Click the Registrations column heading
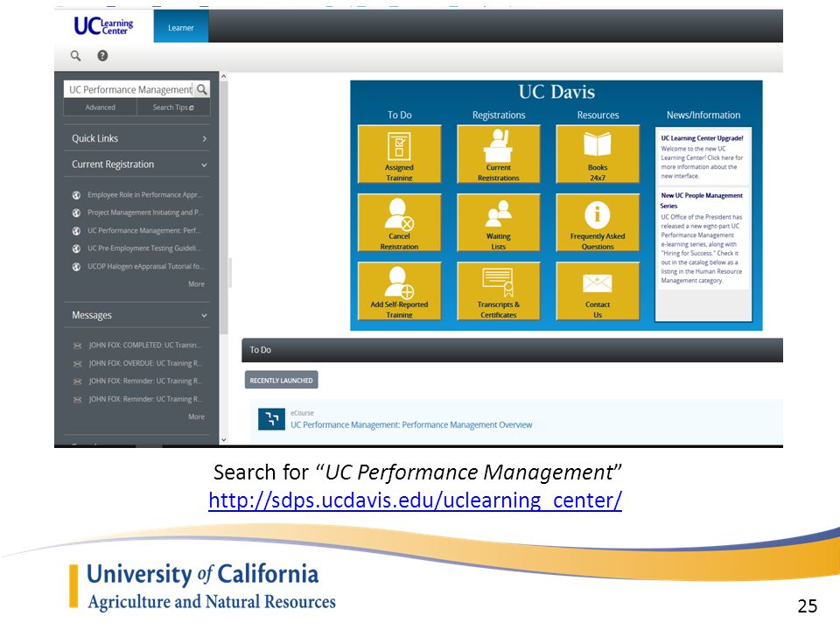840x630 pixels. point(499,115)
